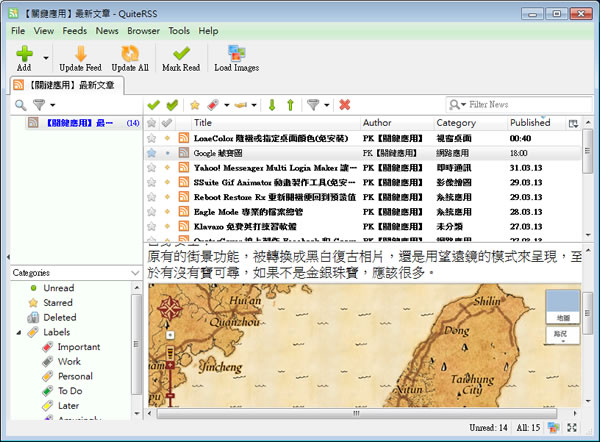Open the Tools menu
Screen dimensions: 600x442
pyautogui.click(x=179, y=31)
